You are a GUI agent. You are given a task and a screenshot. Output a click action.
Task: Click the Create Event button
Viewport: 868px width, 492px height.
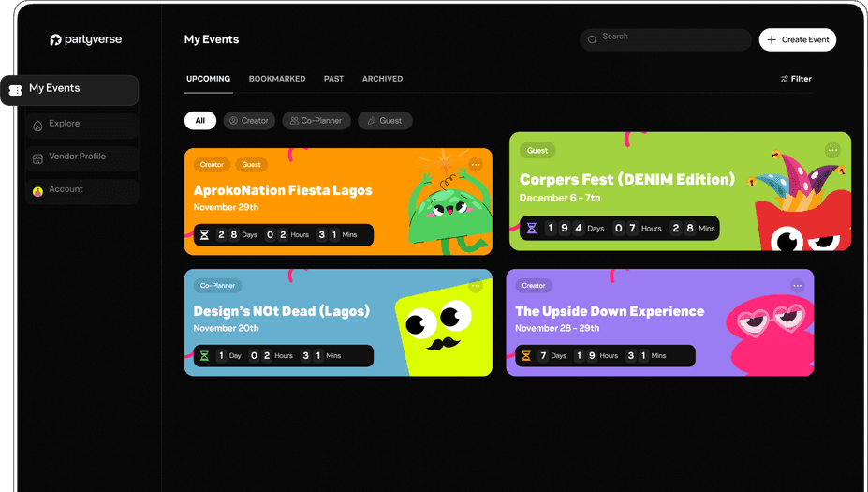(797, 40)
